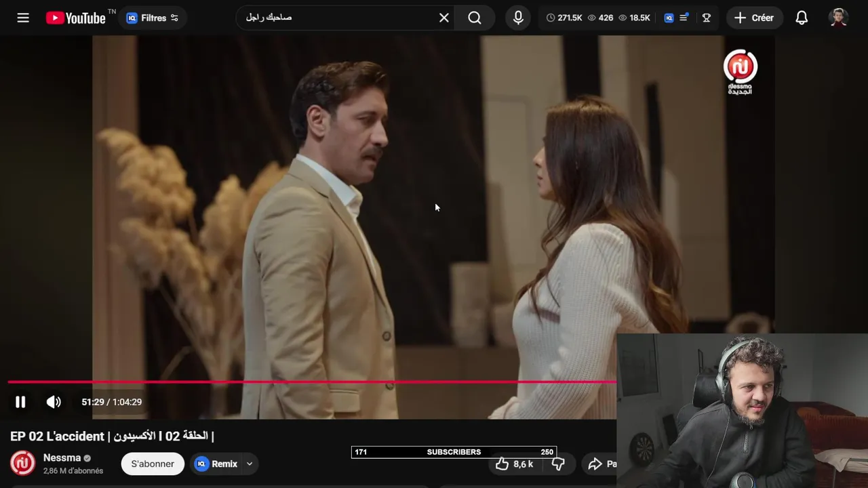Viewport: 868px width, 488px height.
Task: Start voice search with microphone
Action: click(518, 18)
